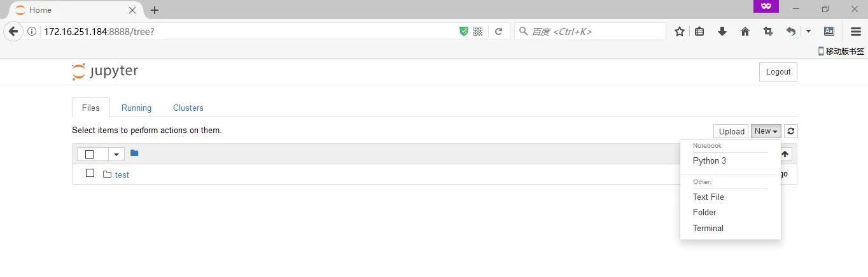
Task: Click the Logout button
Action: click(778, 72)
